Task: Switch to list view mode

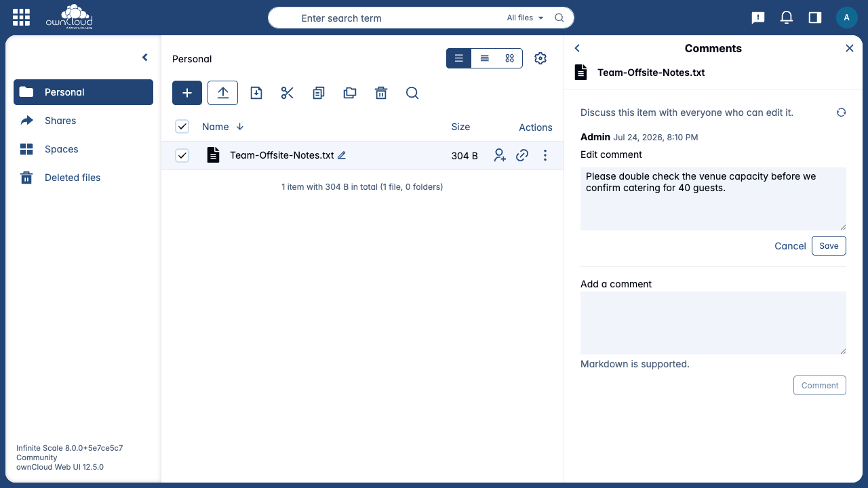Action: [459, 58]
